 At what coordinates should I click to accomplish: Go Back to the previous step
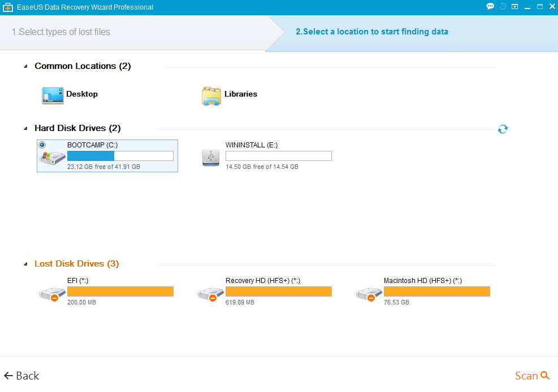click(21, 376)
